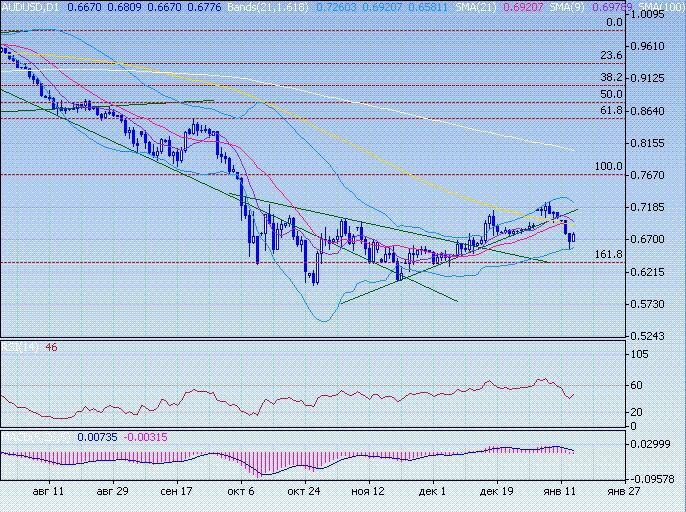The width and height of the screenshot is (686, 512).
Task: Click the дек 19 date on time axis
Action: (497, 493)
